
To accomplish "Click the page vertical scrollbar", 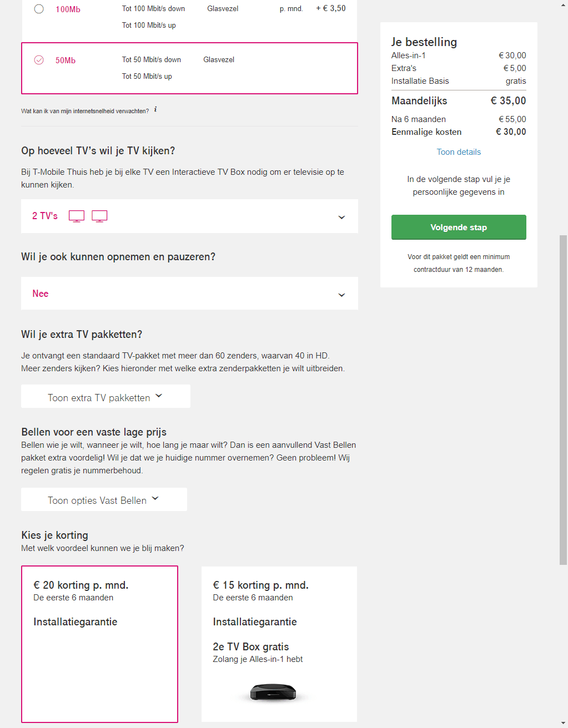I will coord(564,400).
